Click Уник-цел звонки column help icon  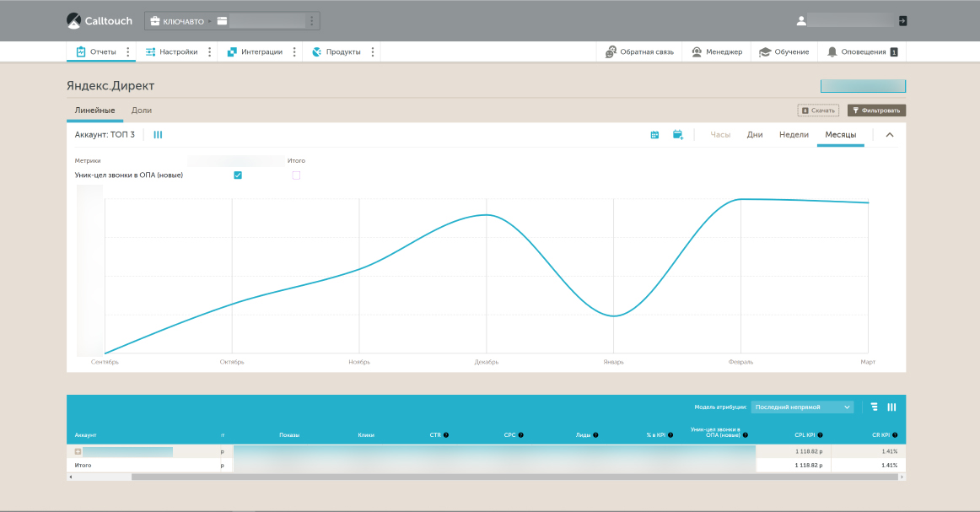(745, 435)
